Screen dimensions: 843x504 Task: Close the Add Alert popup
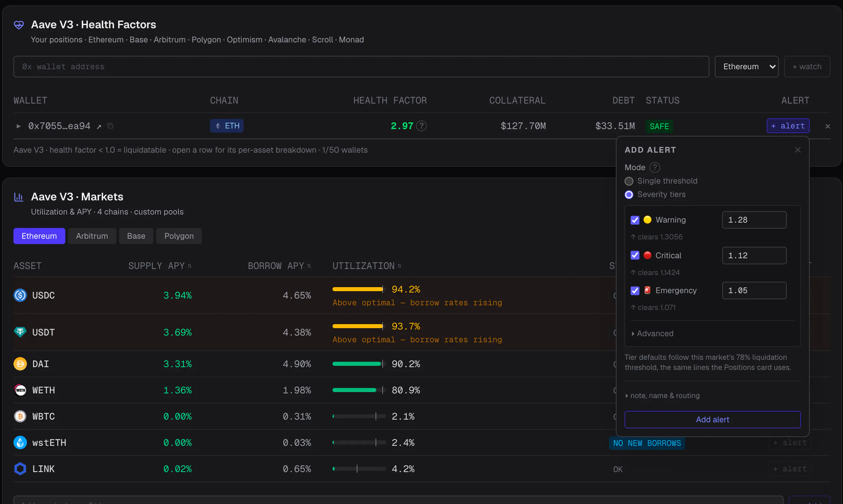click(798, 150)
